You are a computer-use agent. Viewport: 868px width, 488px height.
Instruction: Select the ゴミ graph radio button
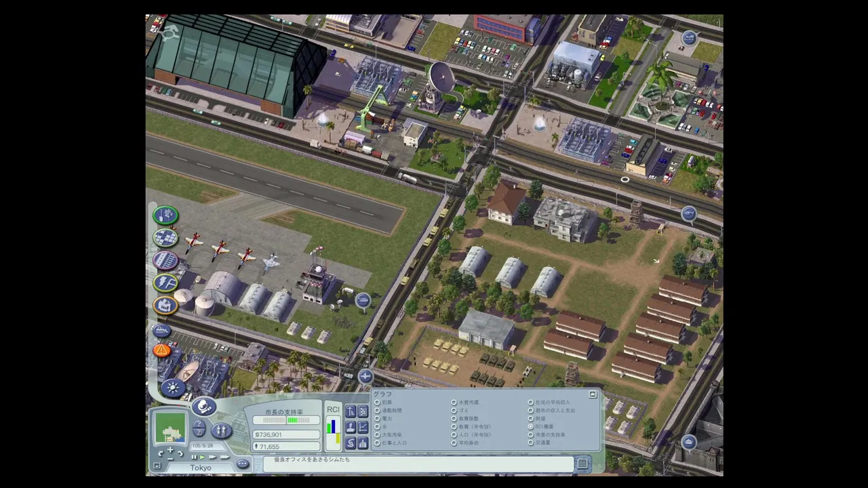454,410
